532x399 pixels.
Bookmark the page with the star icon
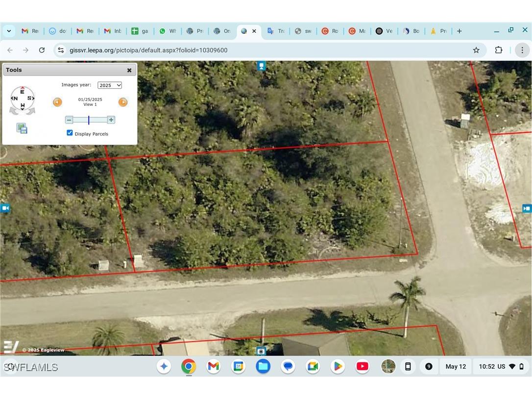(476, 50)
